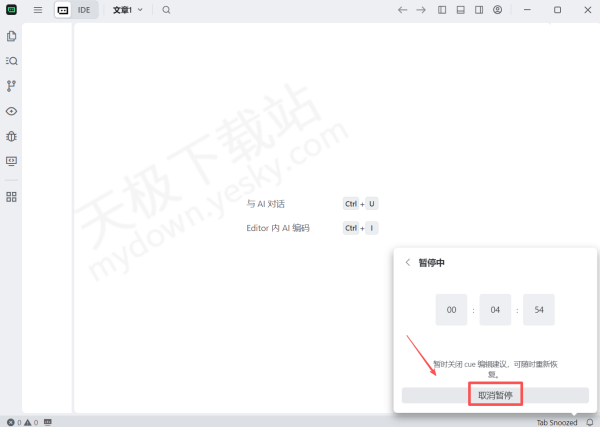Open the search panel in sidebar
The height and width of the screenshot is (427, 600).
pyautogui.click(x=12, y=61)
